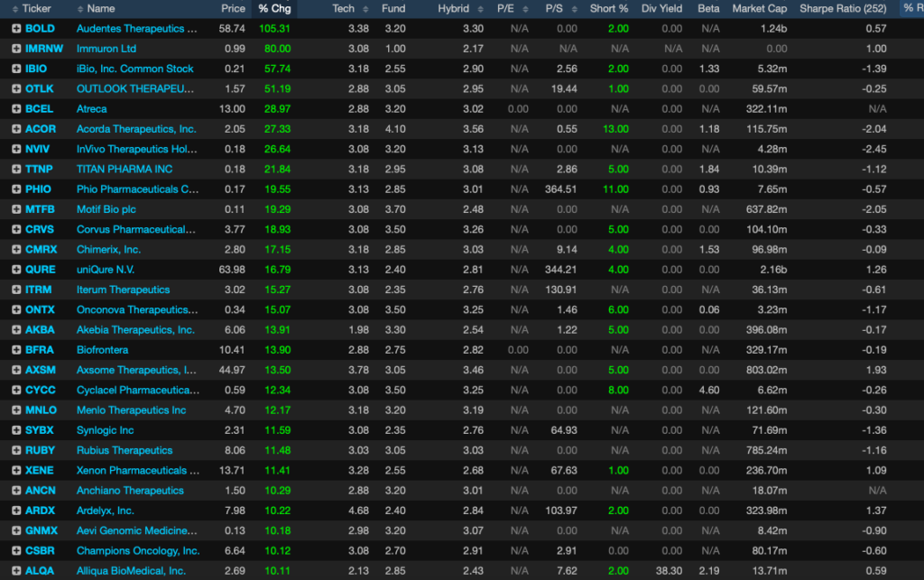This screenshot has height=580, width=924.
Task: Click the Beta column header
Action: [708, 9]
